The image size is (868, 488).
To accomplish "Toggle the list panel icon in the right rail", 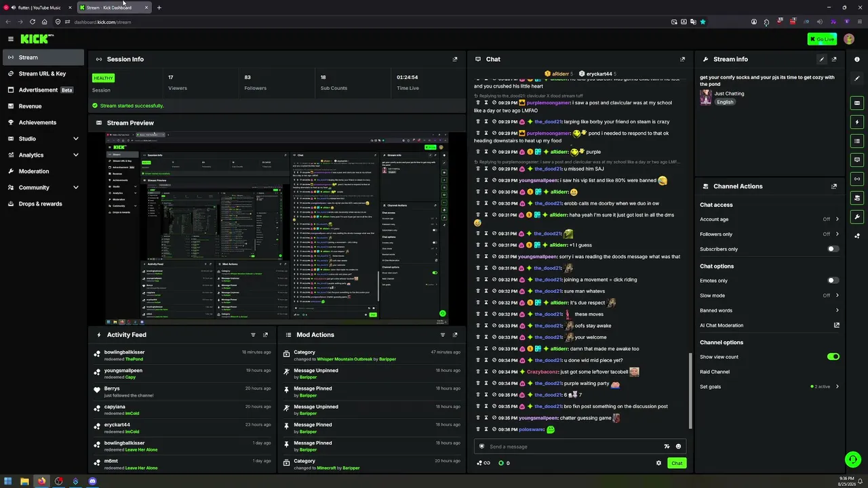I will [857, 141].
